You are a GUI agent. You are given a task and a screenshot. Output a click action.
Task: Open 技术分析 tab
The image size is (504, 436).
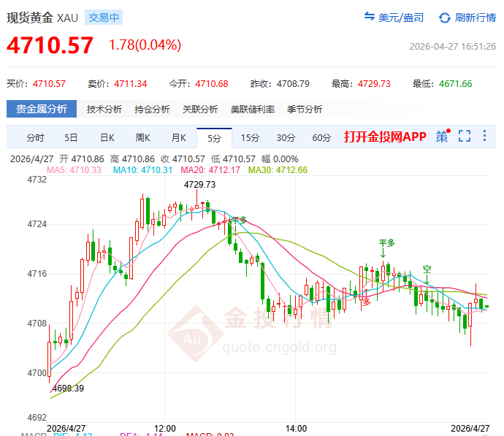tap(104, 110)
